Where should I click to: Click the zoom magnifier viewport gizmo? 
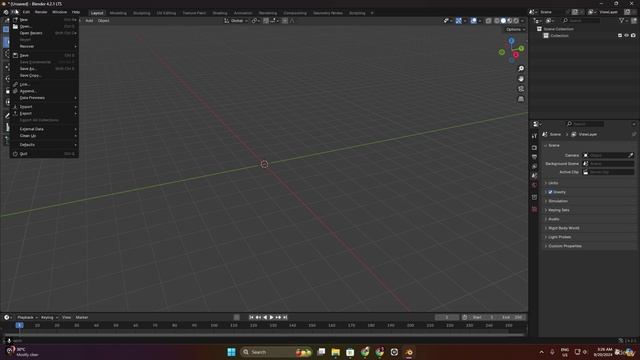tap(521, 69)
